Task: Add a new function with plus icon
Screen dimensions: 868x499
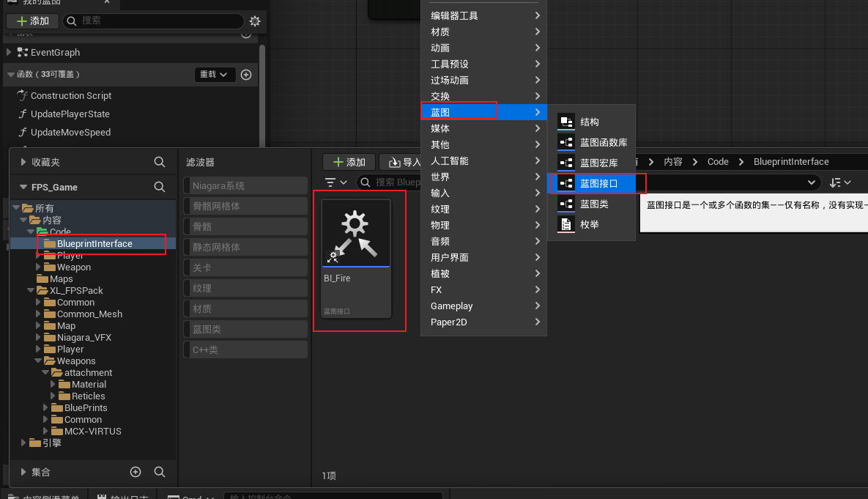Action: pyautogui.click(x=246, y=74)
